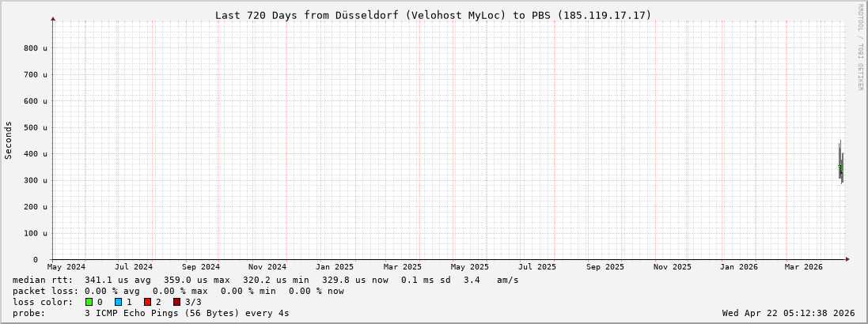
Task: Click the RRDTOOL / TOBI OETIKER watermark
Action: (x=860, y=47)
